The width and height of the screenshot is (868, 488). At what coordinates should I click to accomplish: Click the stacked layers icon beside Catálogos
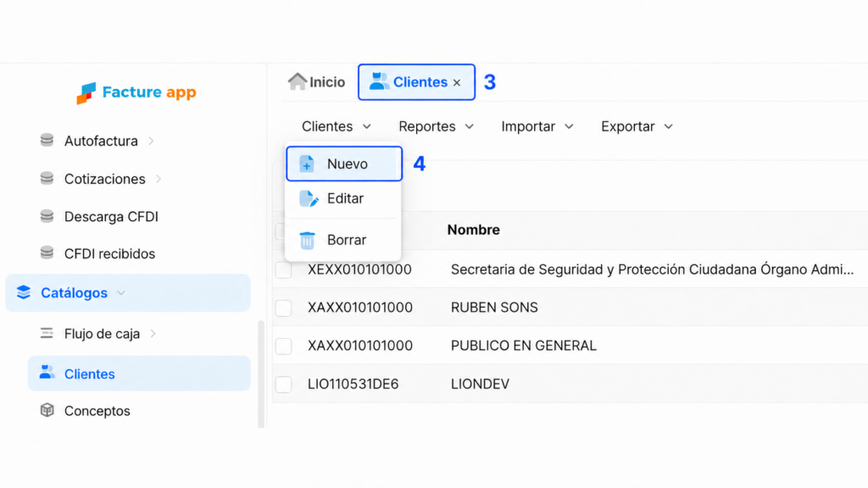[23, 292]
